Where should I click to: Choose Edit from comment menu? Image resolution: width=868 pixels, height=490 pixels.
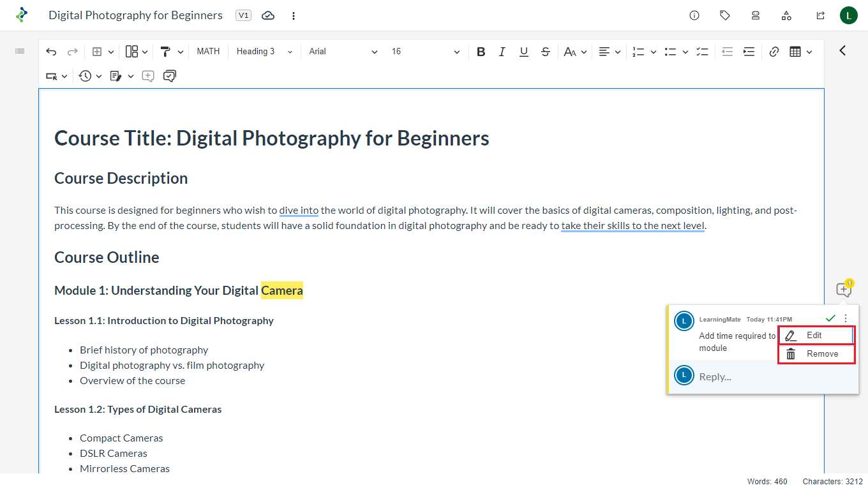(816, 336)
